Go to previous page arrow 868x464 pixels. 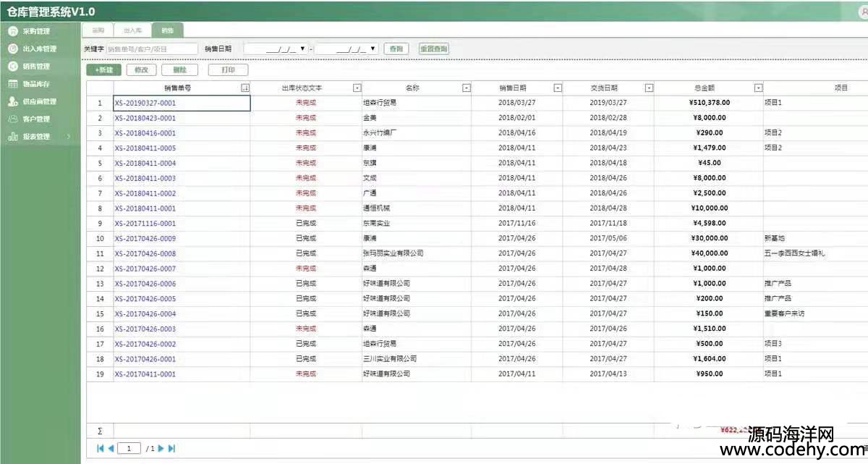coord(111,449)
